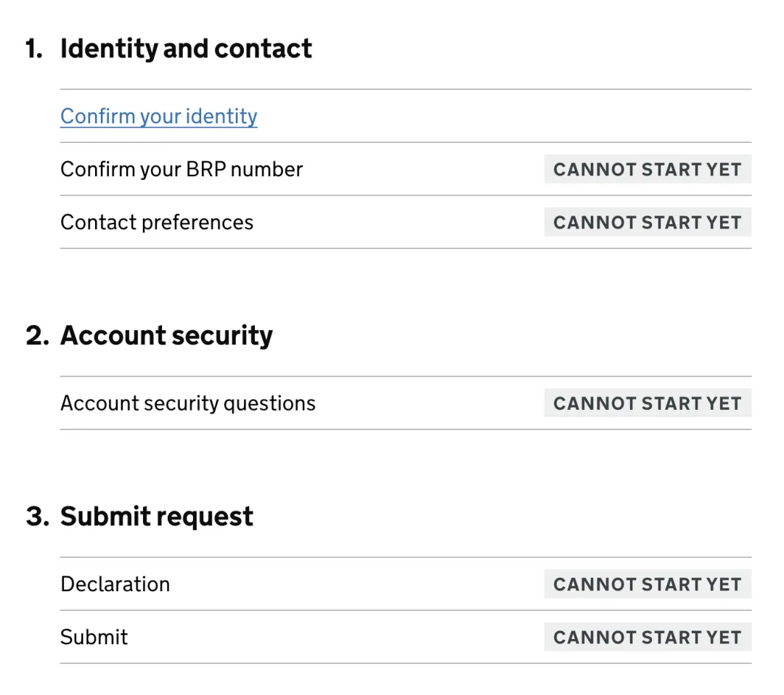
Task: Click status tag next to Contact preferences
Action: click(x=647, y=222)
